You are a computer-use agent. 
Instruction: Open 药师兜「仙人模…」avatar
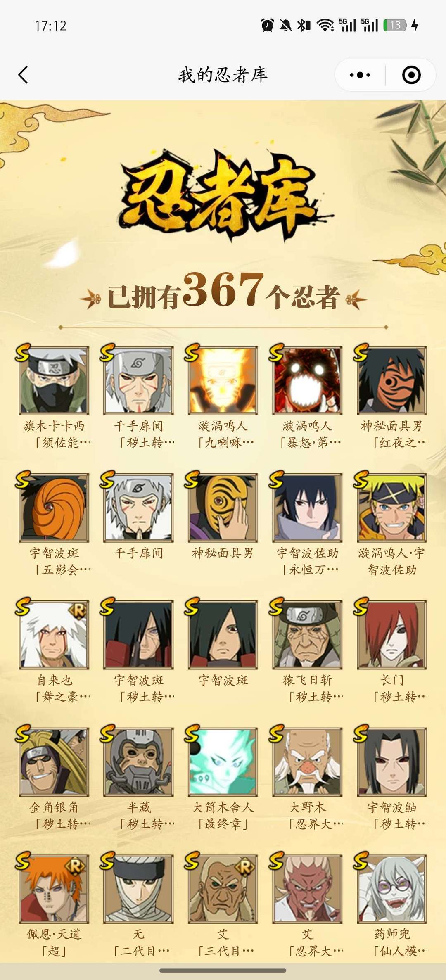392,890
